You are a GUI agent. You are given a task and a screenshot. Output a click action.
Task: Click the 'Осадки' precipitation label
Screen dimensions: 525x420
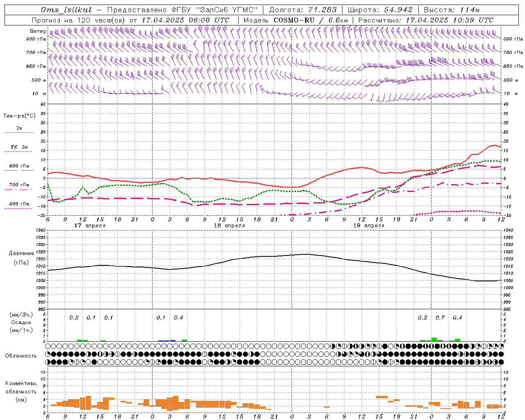(21, 322)
